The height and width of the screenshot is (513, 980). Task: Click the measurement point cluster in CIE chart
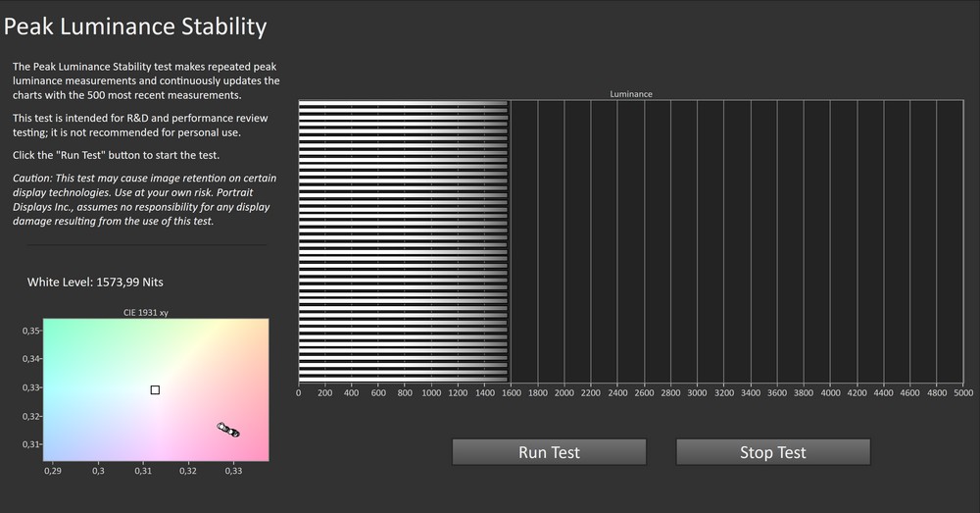click(x=228, y=430)
